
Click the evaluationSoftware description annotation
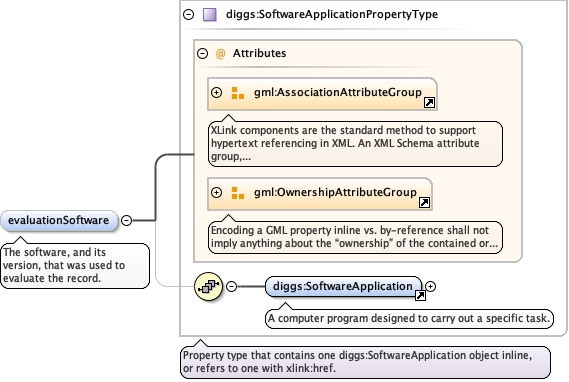click(x=75, y=266)
